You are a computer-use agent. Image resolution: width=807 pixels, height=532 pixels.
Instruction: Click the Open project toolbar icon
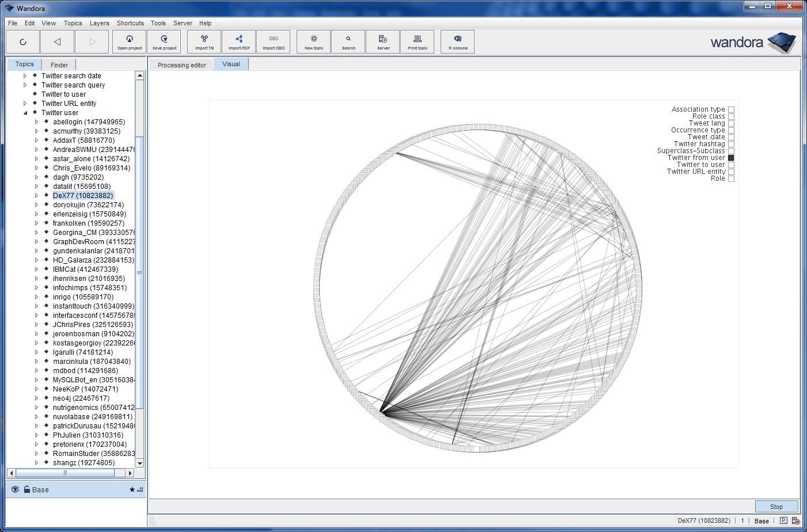pos(130,42)
